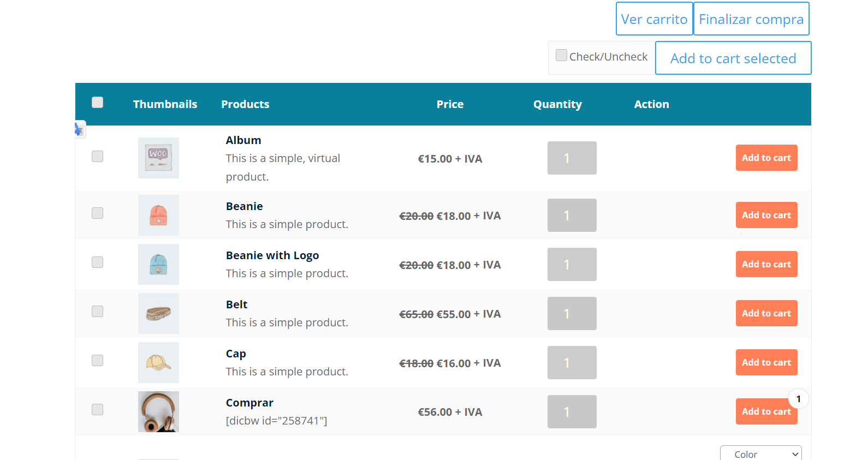The height and width of the screenshot is (460, 868).
Task: Click the Products column header
Action: pos(245,104)
